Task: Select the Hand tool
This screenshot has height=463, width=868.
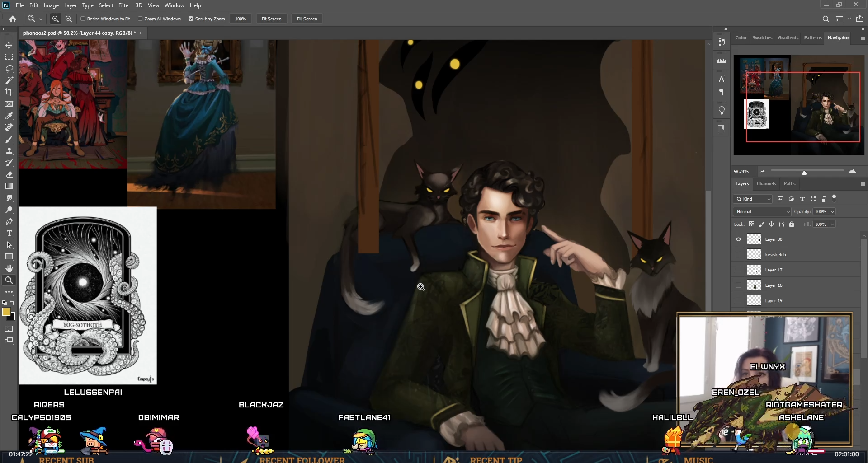Action: click(x=9, y=268)
